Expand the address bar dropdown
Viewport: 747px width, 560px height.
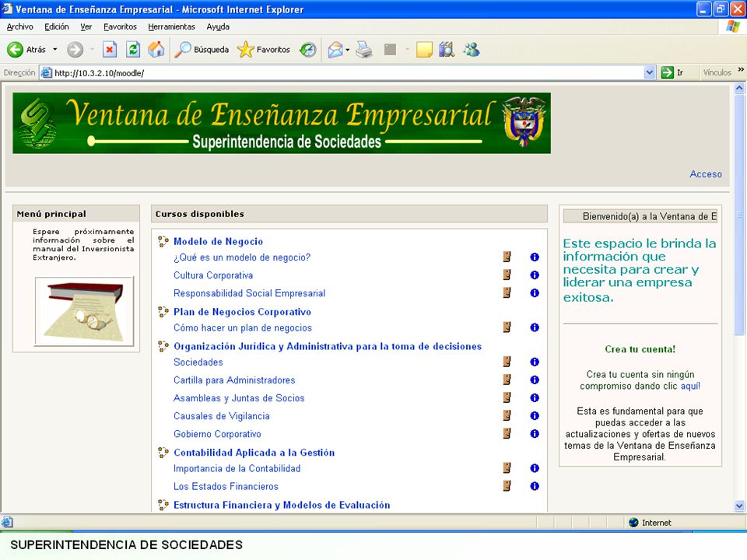coord(649,73)
